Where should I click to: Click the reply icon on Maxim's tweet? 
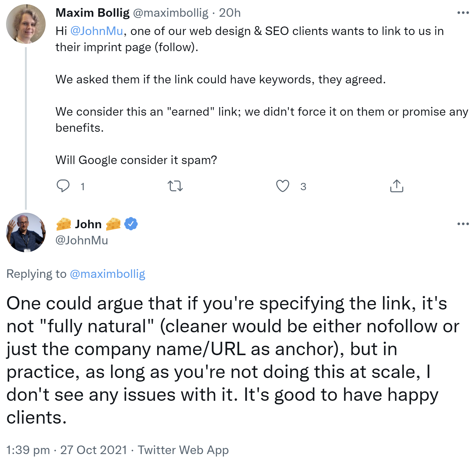[64, 186]
